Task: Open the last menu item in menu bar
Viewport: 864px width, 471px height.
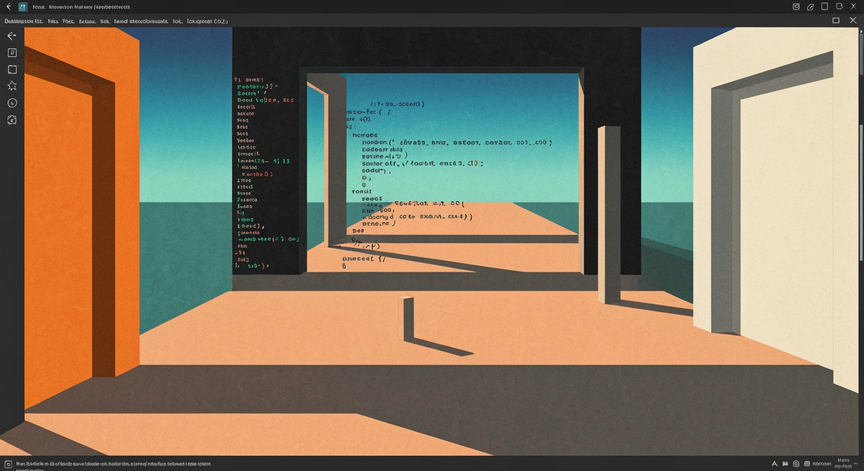Action: tap(207, 21)
